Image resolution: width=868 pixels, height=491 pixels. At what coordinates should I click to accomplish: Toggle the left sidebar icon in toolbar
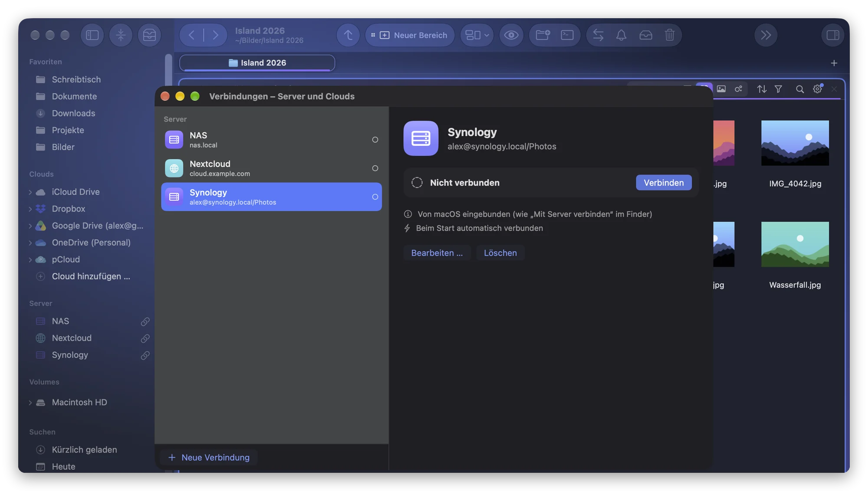point(92,35)
